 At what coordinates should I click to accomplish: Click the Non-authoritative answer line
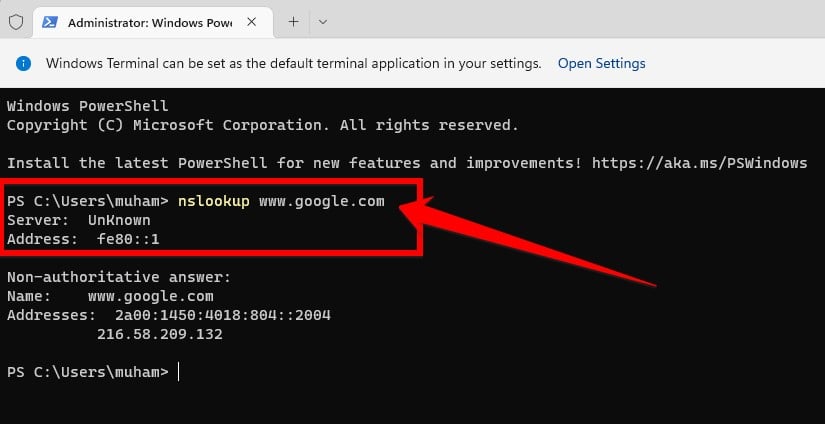pos(119,278)
